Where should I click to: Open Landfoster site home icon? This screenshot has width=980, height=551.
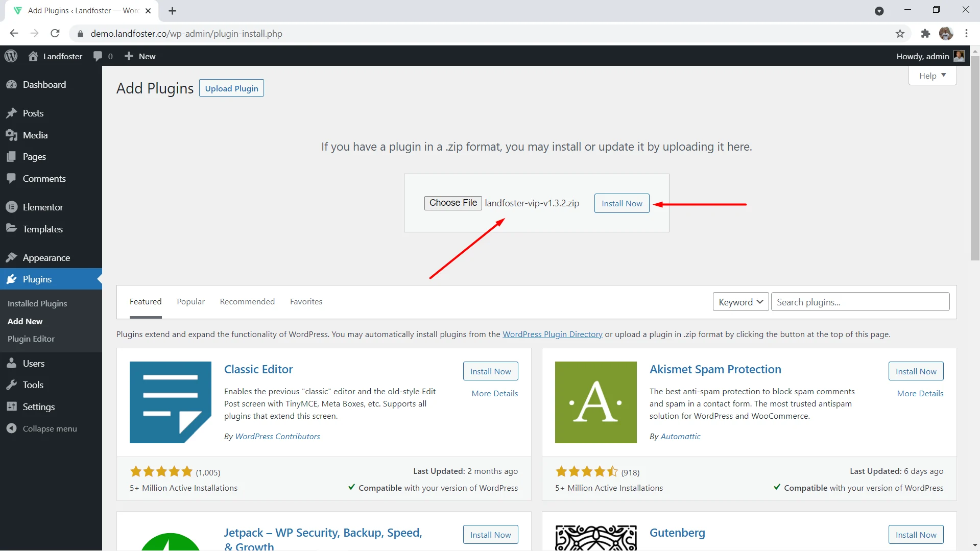click(33, 56)
